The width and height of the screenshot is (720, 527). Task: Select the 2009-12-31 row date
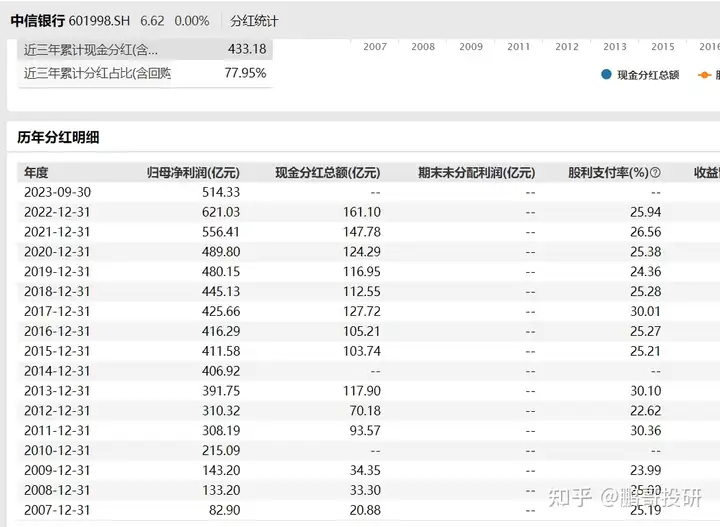(x=57, y=471)
